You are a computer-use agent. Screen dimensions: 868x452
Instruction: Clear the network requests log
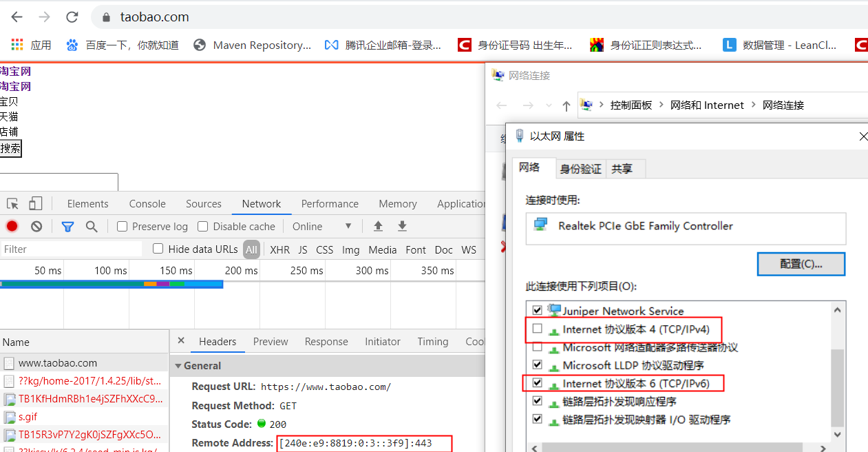click(x=36, y=226)
